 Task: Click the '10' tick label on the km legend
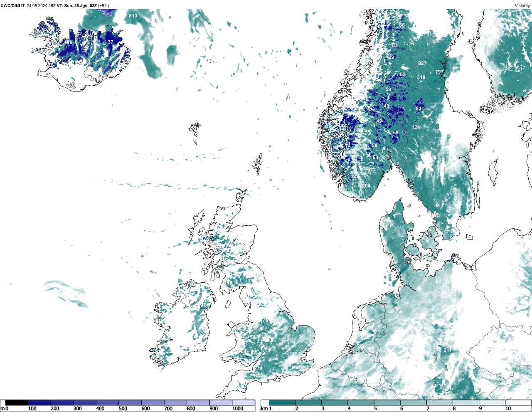pyautogui.click(x=508, y=409)
